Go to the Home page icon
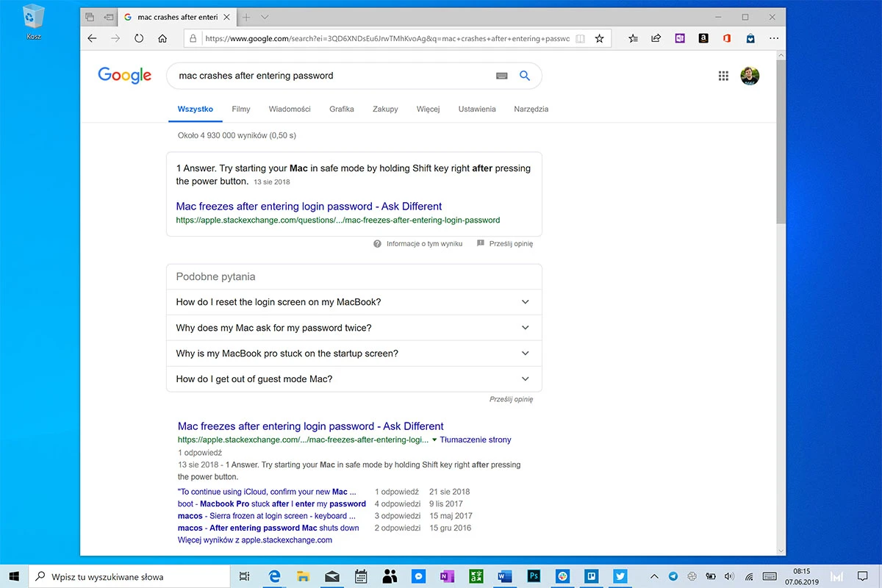The height and width of the screenshot is (588, 882). 162,39
